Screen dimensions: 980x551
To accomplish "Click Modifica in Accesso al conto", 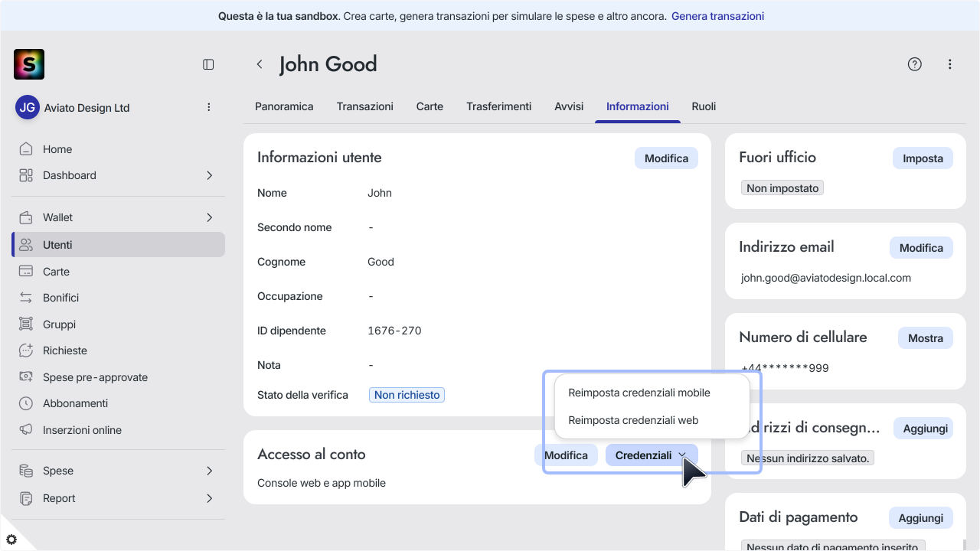I will pos(566,455).
